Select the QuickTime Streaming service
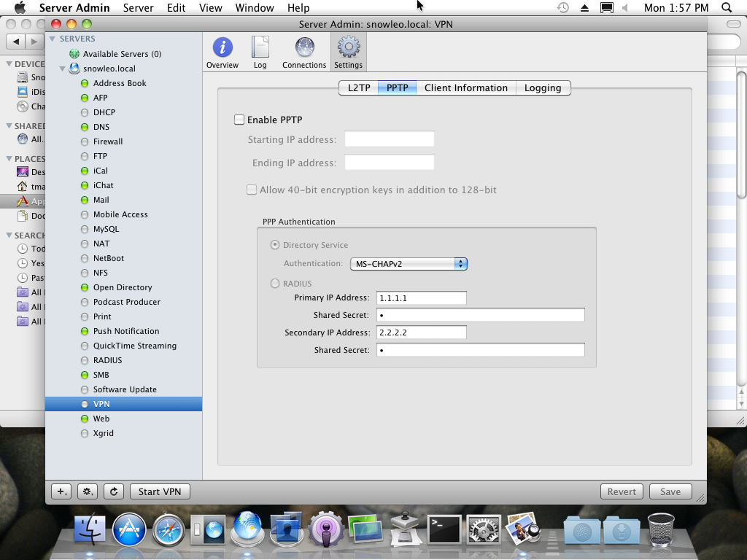747x560 pixels. (x=134, y=346)
